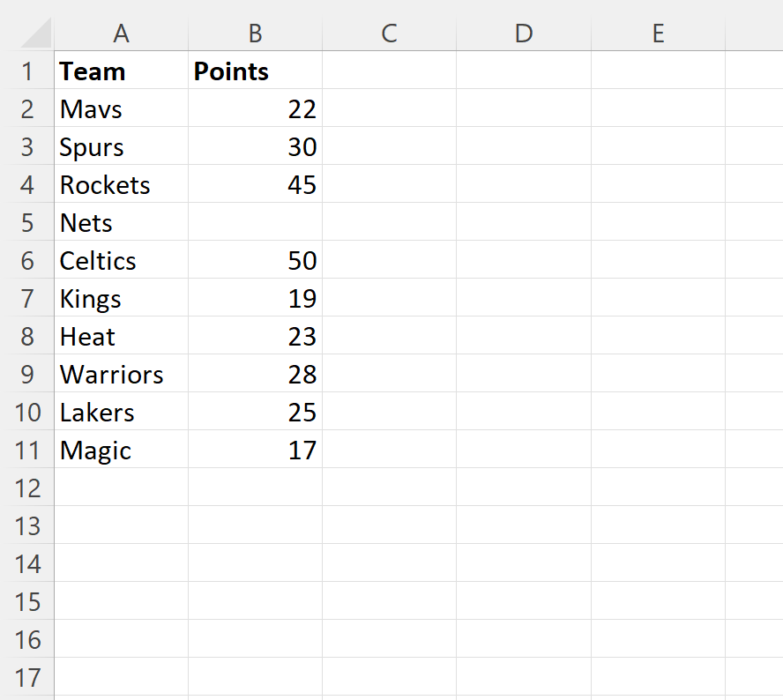Select the Rockets points value 45

click(255, 185)
